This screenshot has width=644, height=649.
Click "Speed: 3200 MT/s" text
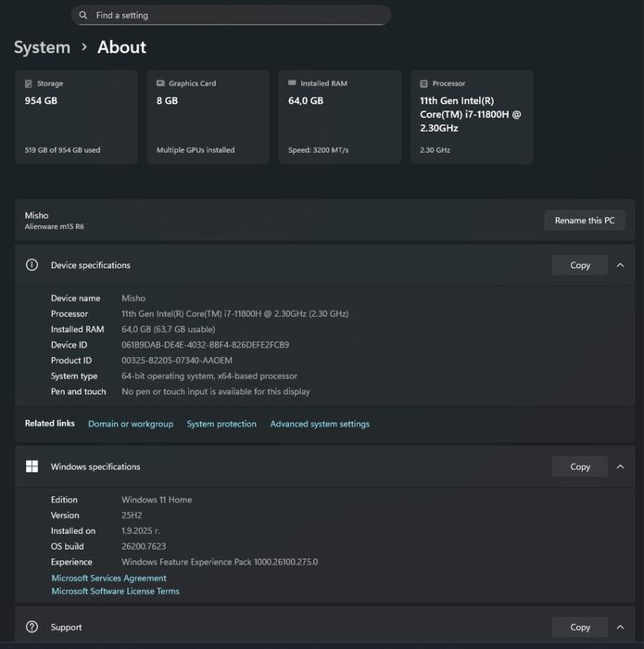click(x=318, y=150)
